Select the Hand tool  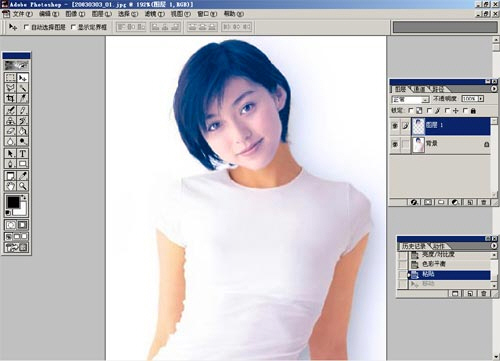pyautogui.click(x=10, y=186)
